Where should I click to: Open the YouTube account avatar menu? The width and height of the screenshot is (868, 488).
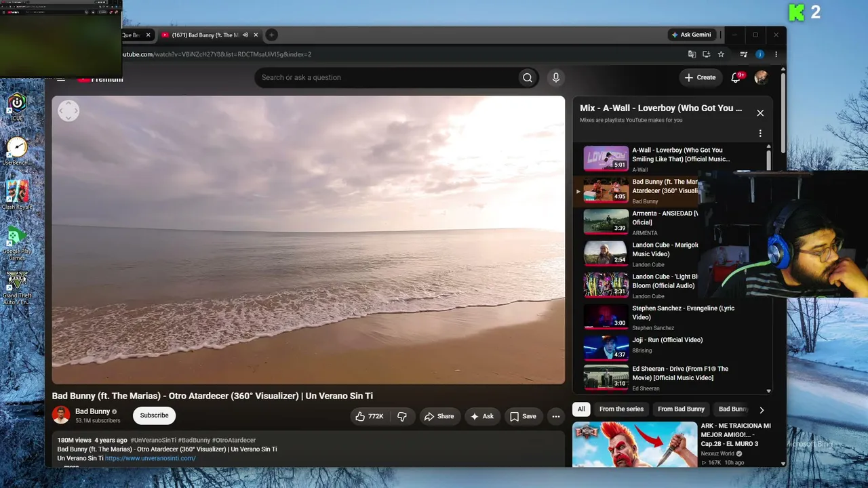coord(762,77)
